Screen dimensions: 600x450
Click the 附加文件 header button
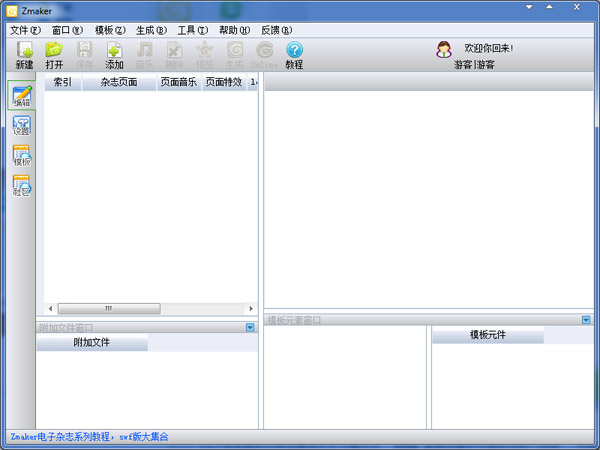tap(92, 343)
